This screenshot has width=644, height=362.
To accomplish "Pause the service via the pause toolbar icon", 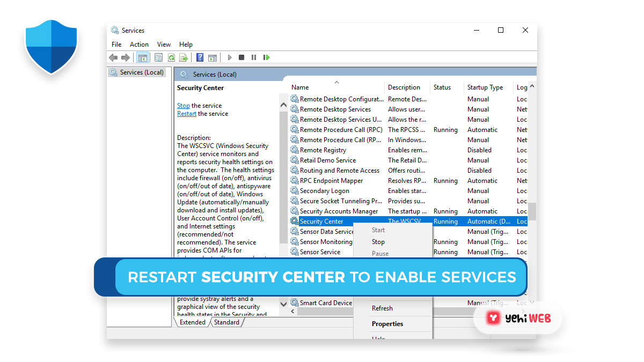I will tap(253, 57).
